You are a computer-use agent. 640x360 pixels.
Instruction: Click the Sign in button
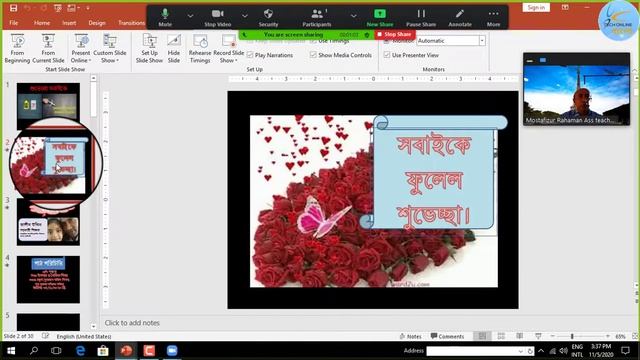point(536,7)
